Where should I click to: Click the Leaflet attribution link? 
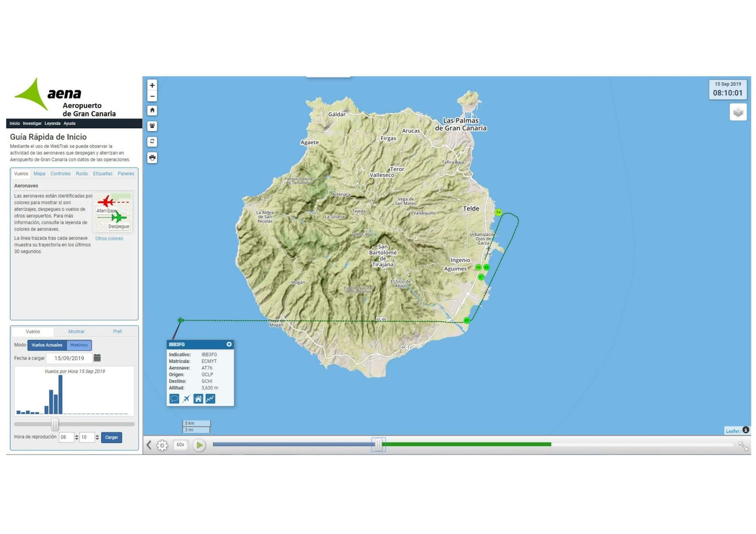(732, 431)
